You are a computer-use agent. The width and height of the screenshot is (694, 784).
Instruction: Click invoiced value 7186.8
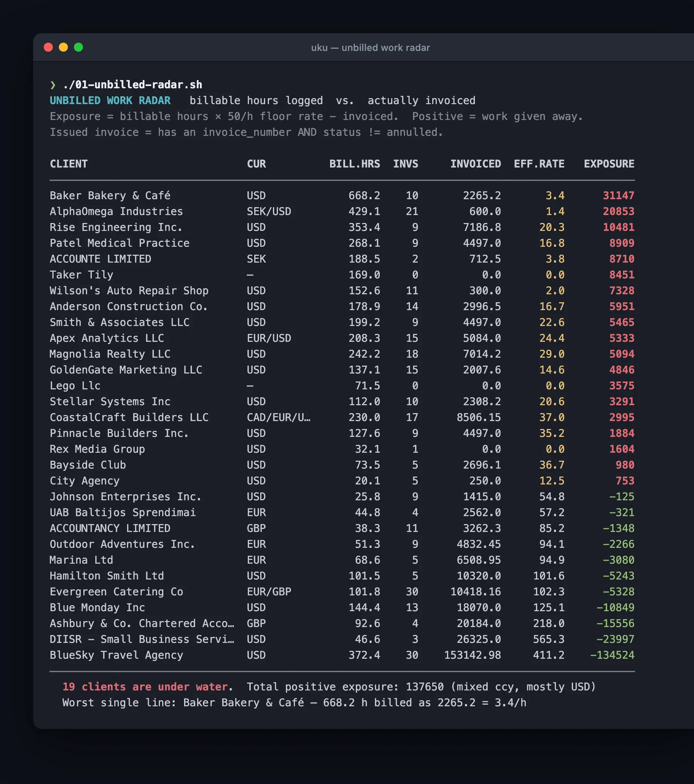[482, 227]
